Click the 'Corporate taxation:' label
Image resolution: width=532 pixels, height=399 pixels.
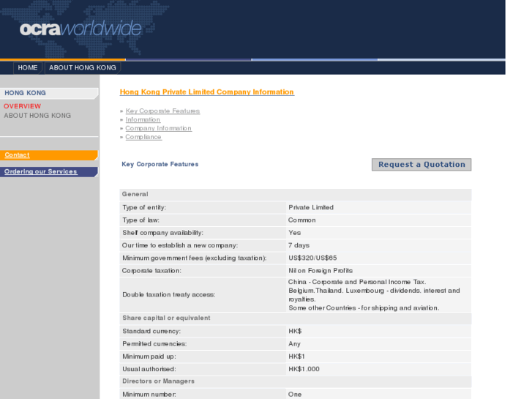[x=151, y=271]
